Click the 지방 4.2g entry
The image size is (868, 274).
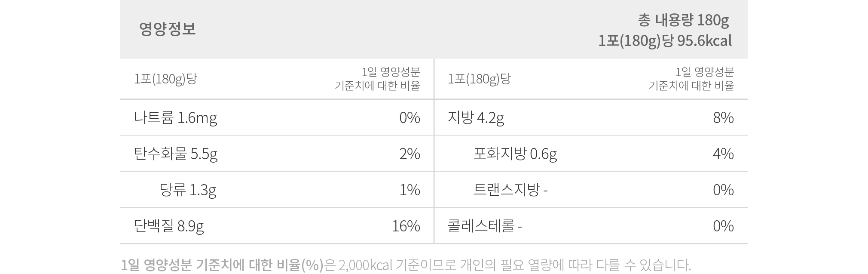(476, 118)
